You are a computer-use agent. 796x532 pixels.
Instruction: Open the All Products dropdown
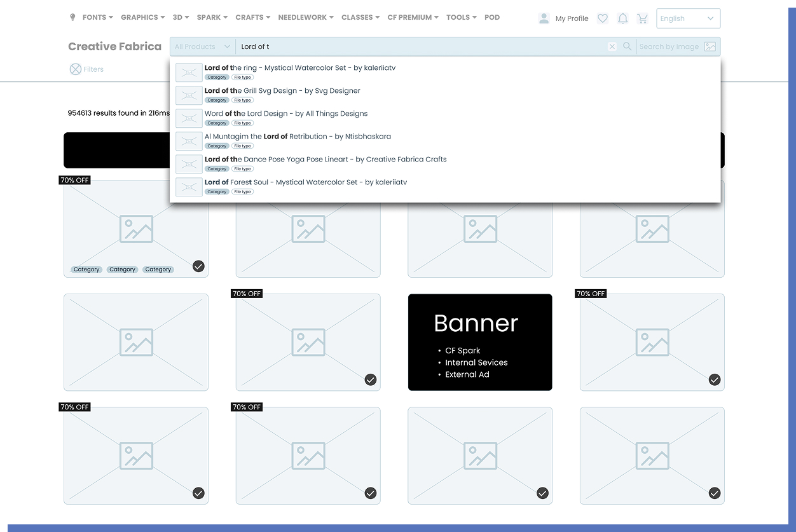click(x=202, y=46)
